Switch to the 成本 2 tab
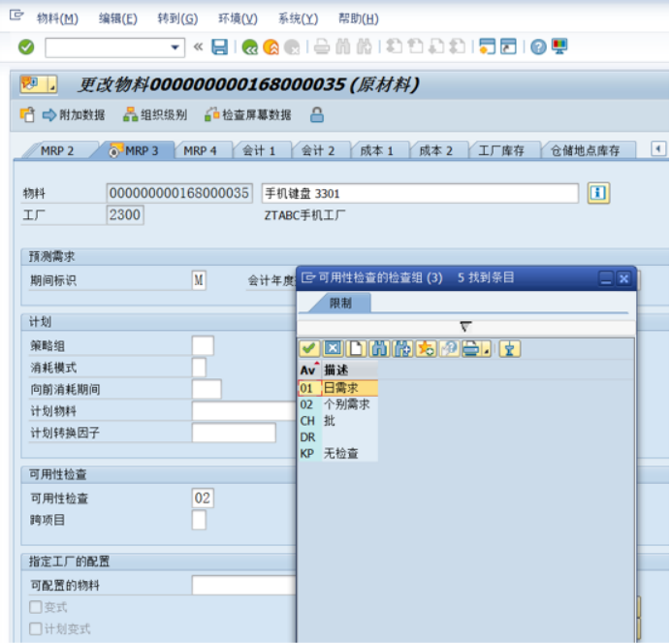The height and width of the screenshot is (644, 670). 436,151
